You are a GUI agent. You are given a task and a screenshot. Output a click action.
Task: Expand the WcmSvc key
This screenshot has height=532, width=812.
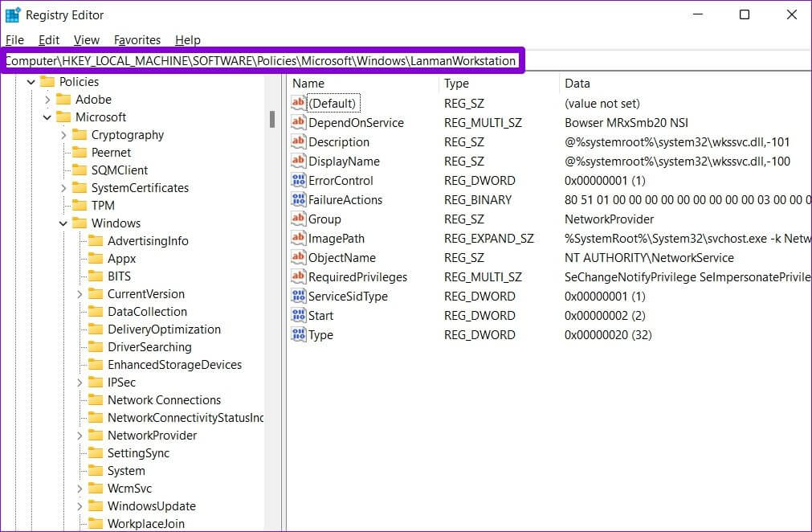point(80,488)
